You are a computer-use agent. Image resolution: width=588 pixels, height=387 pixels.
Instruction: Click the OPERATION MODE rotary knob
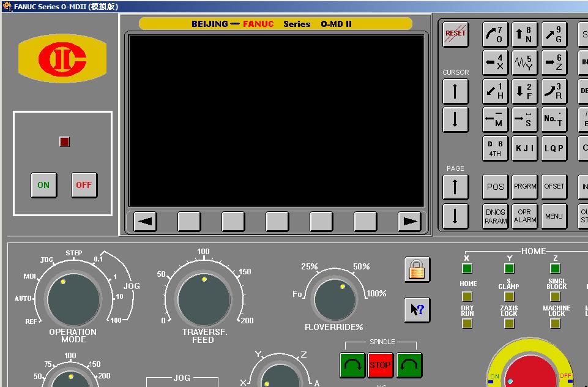click(x=74, y=299)
